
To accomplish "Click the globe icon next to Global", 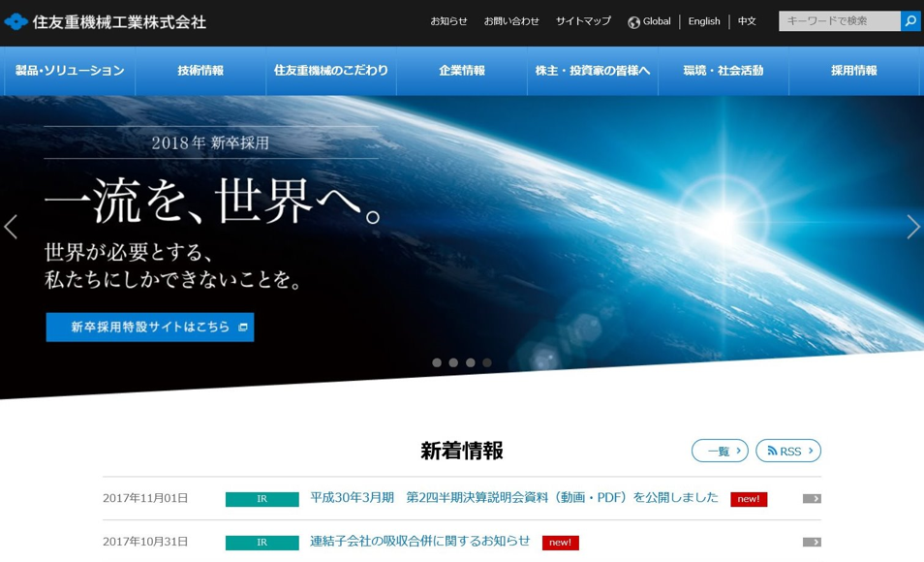I will (x=633, y=22).
